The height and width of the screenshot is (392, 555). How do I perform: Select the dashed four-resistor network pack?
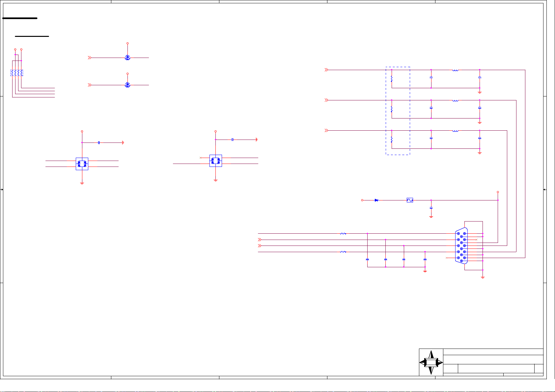(x=17, y=73)
